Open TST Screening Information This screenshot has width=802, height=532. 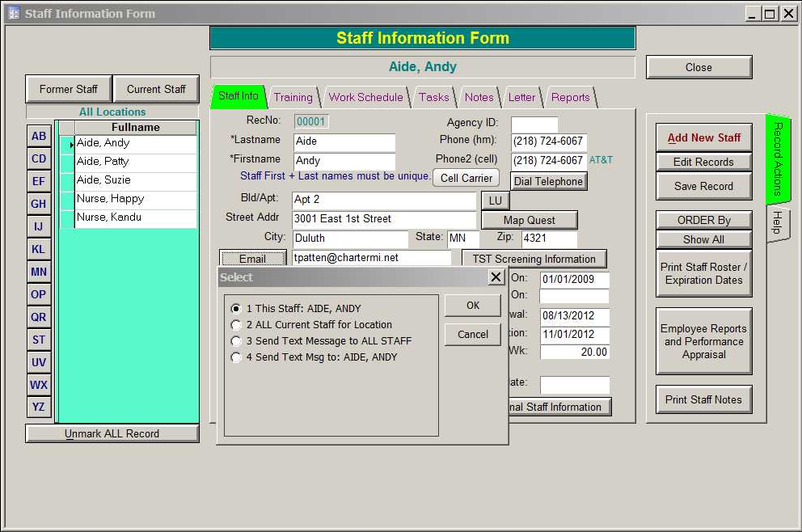click(534, 259)
